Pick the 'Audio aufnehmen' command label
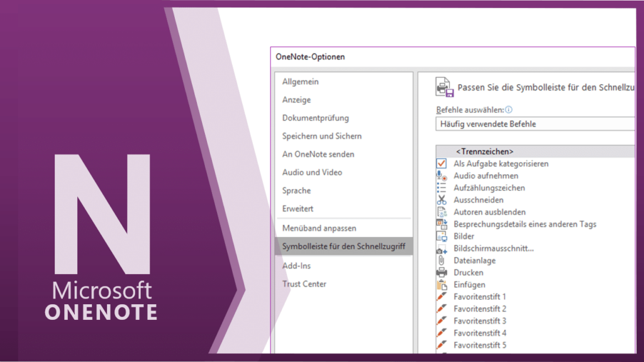 [486, 176]
